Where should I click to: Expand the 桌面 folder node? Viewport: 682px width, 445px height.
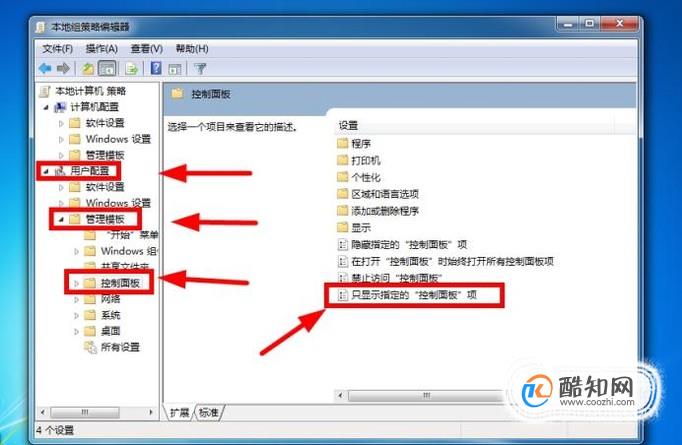76,331
